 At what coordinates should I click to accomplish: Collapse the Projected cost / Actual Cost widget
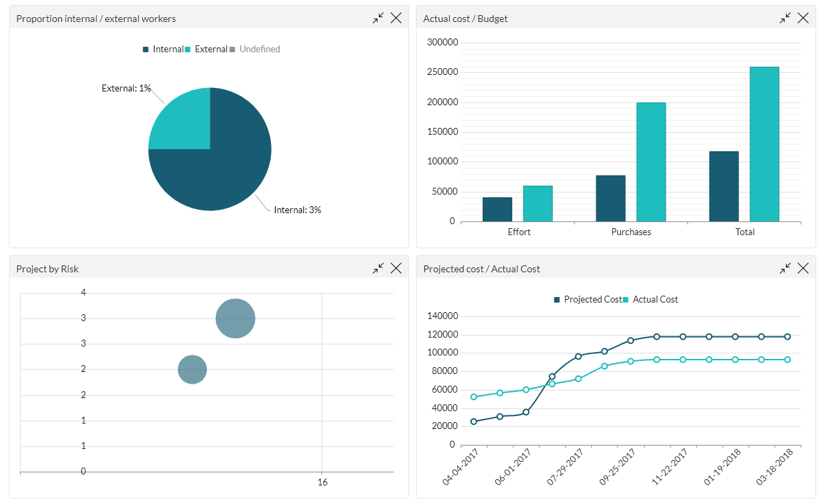click(x=785, y=268)
